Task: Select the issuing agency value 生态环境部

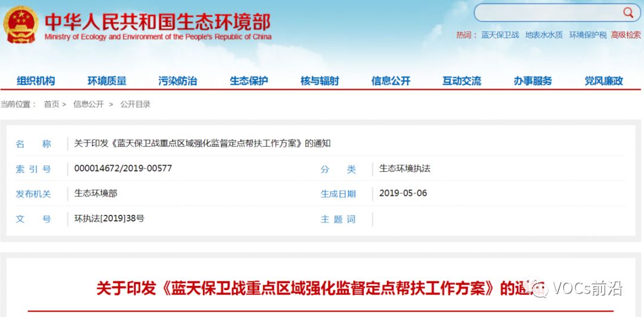Action: click(95, 193)
